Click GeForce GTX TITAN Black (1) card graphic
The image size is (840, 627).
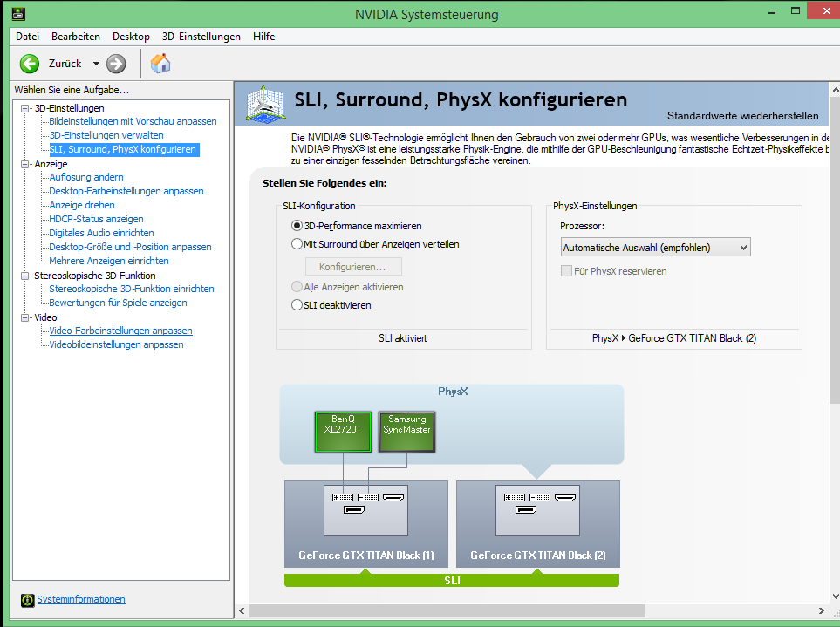(x=365, y=523)
